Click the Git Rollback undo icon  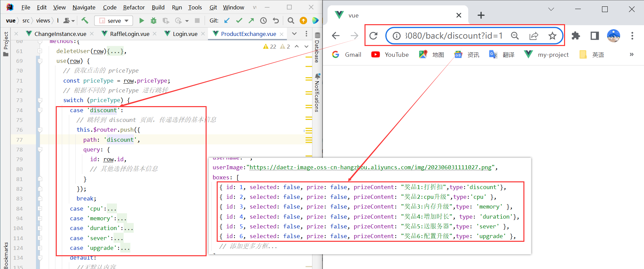(x=276, y=21)
